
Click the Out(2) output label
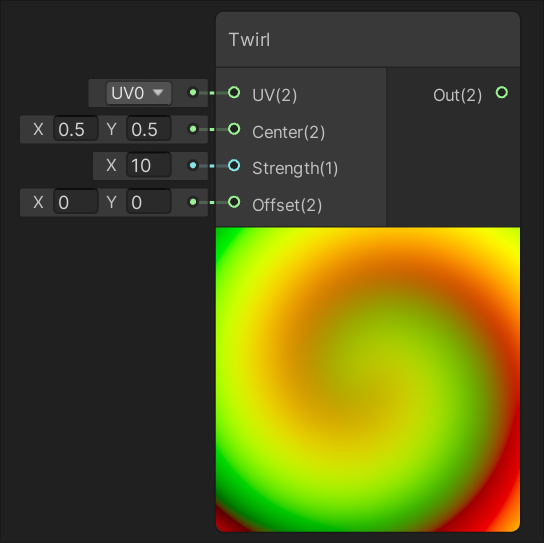click(x=458, y=95)
